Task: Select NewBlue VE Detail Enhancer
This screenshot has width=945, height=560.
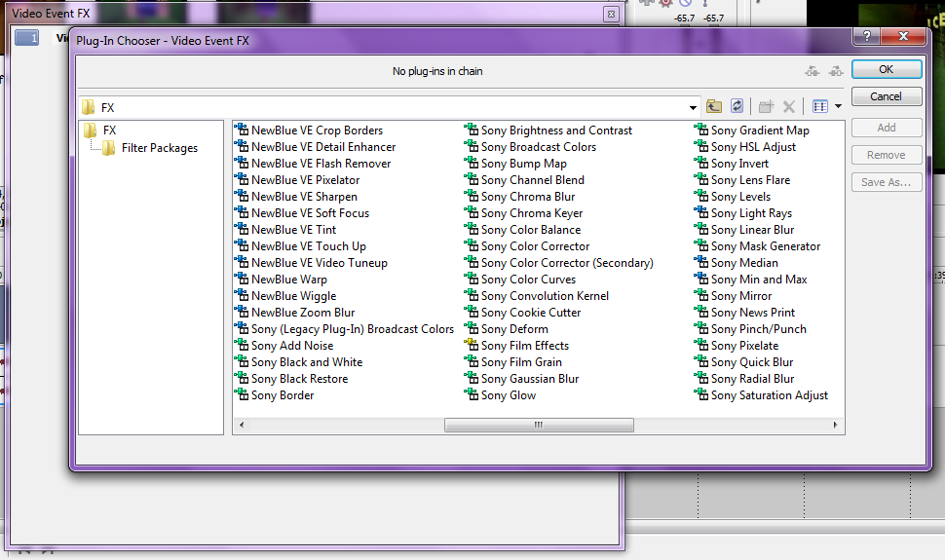Action: pyautogui.click(x=316, y=147)
